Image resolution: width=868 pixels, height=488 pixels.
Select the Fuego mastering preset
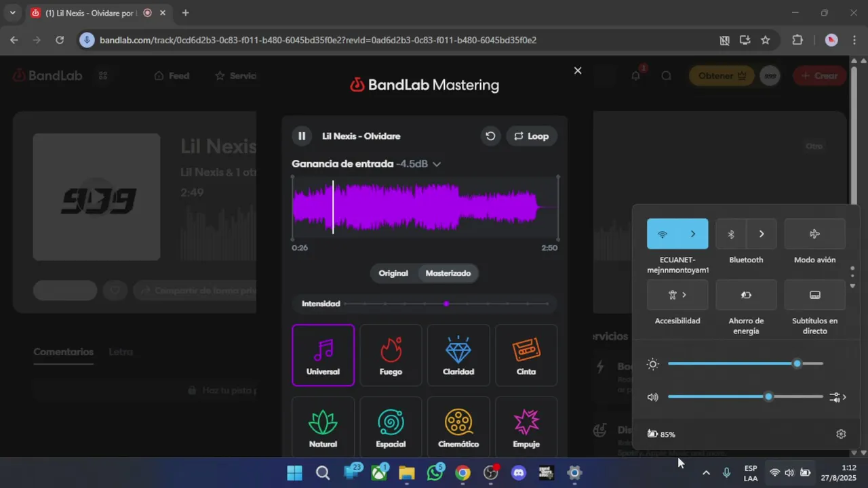391,355
